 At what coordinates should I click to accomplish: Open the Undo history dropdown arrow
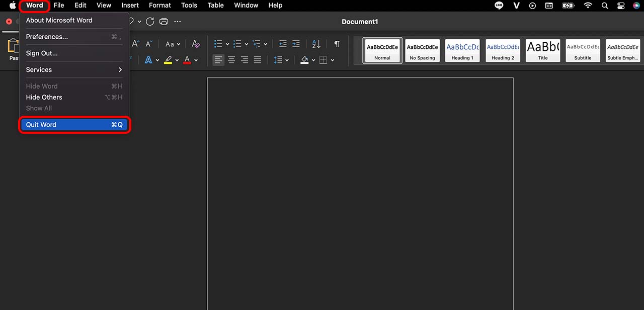click(139, 22)
